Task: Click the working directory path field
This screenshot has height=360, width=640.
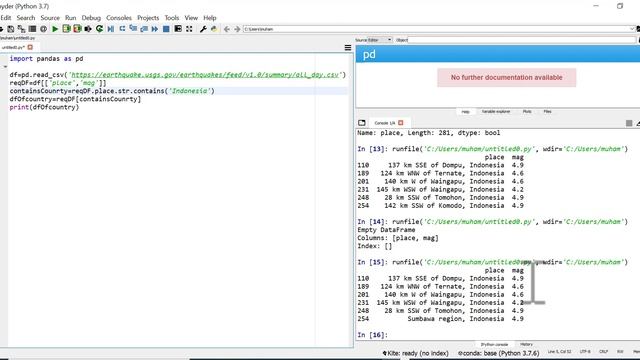Action: [x=438, y=29]
